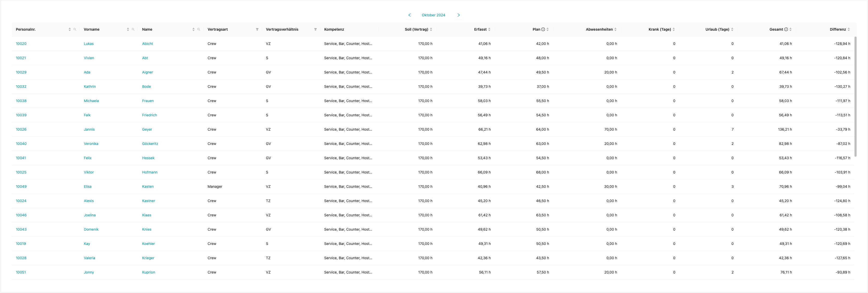Open search icon in Vorname column
This screenshot has height=293, width=868.
[133, 30]
